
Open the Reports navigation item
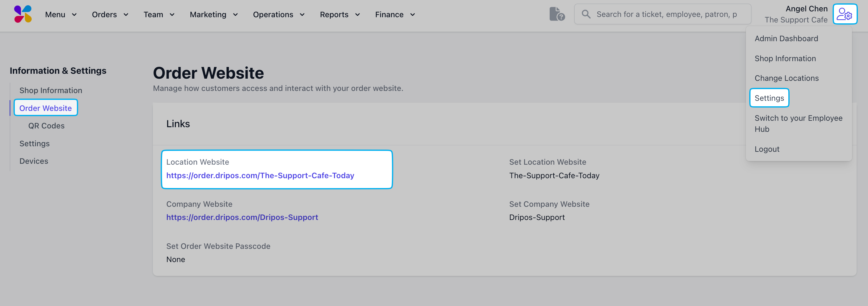click(x=334, y=14)
